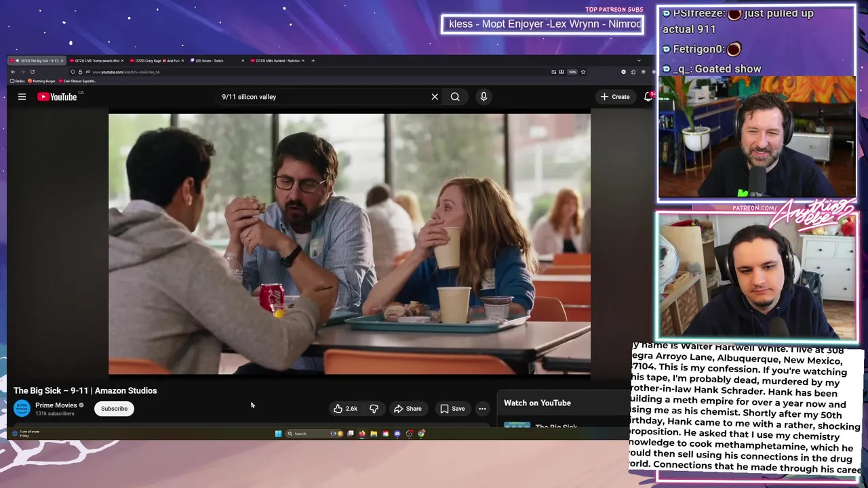Switch to The Big Sick browser tab
This screenshot has width=868, height=488.
[x=37, y=61]
